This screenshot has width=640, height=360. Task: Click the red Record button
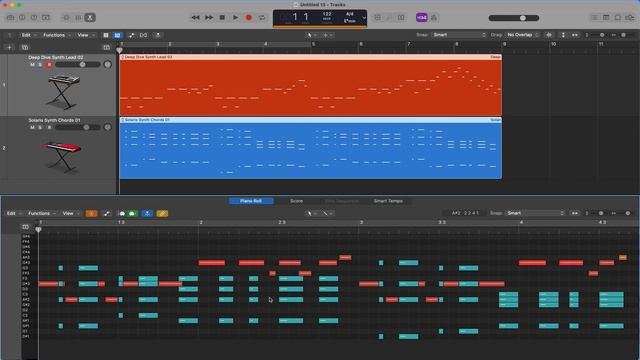pyautogui.click(x=248, y=18)
